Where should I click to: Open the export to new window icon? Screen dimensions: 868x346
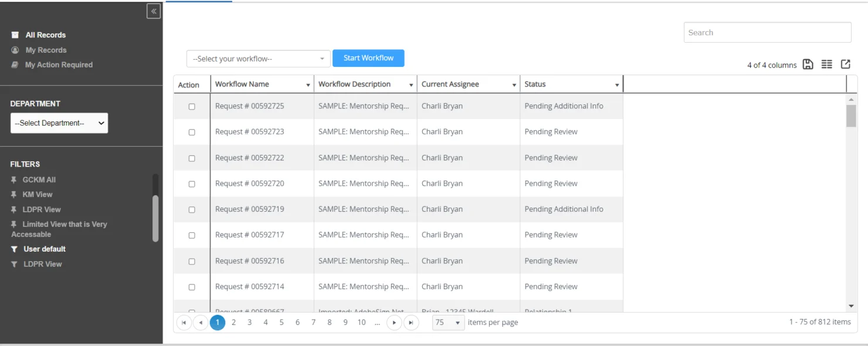(845, 64)
